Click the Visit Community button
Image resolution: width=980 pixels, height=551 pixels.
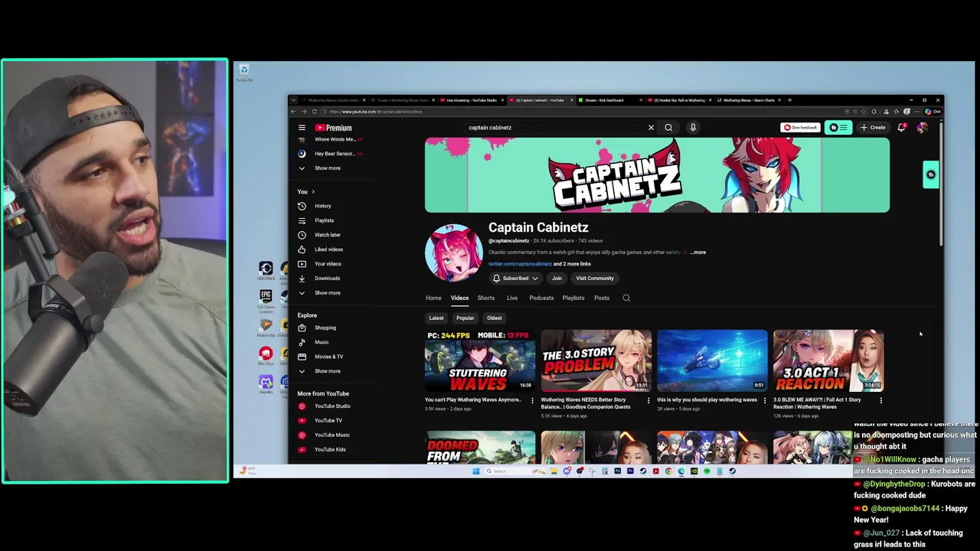pyautogui.click(x=595, y=279)
